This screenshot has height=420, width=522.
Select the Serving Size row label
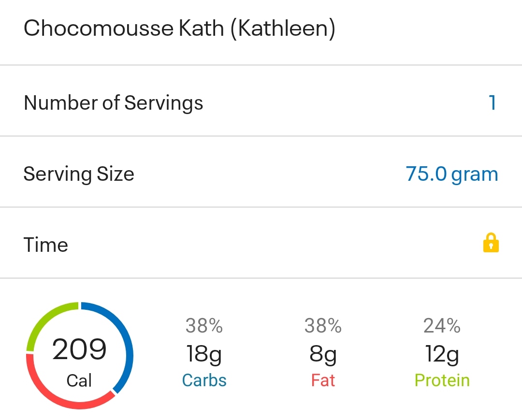(79, 174)
